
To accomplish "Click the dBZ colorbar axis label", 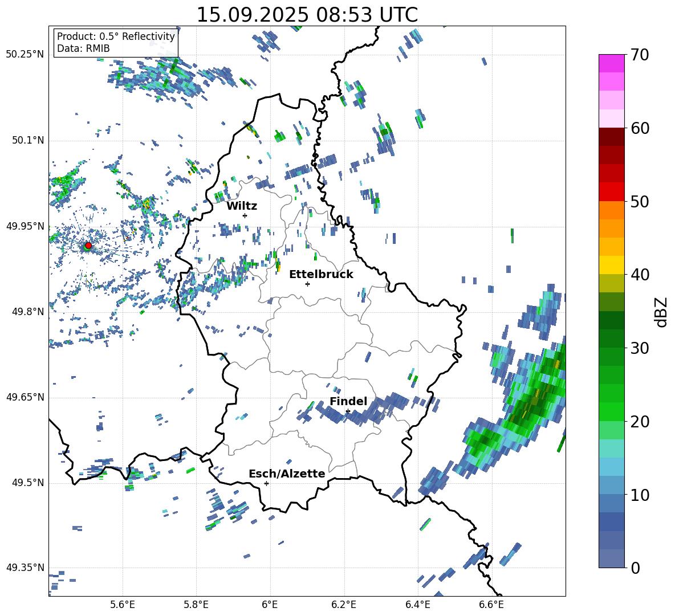I will coord(662,312).
